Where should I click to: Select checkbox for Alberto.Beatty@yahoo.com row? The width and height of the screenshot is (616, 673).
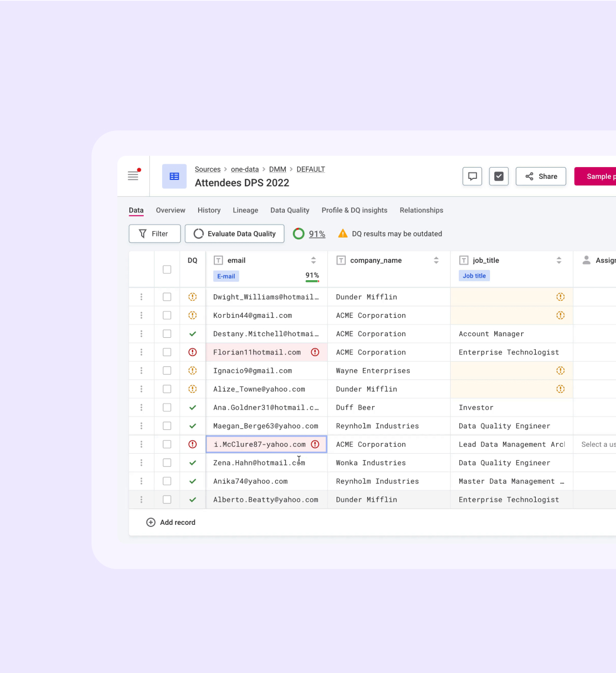[x=167, y=499]
